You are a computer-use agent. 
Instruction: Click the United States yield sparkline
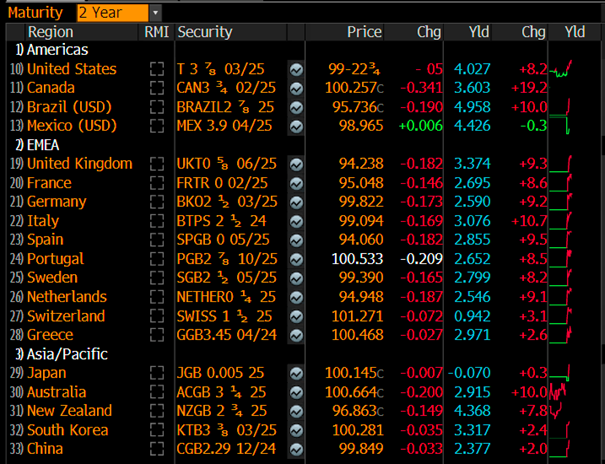pyautogui.click(x=561, y=69)
